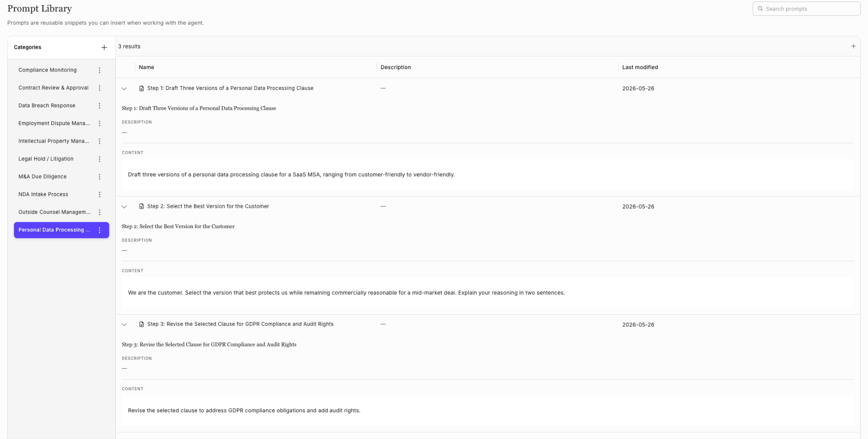868x439 pixels.
Task: Sort by the Name column header
Action: [147, 67]
